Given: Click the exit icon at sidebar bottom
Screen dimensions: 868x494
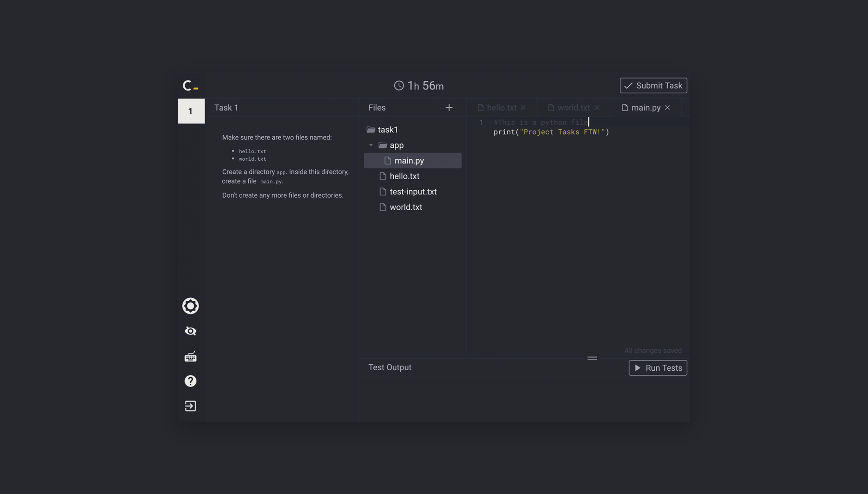Looking at the screenshot, I should (x=190, y=406).
